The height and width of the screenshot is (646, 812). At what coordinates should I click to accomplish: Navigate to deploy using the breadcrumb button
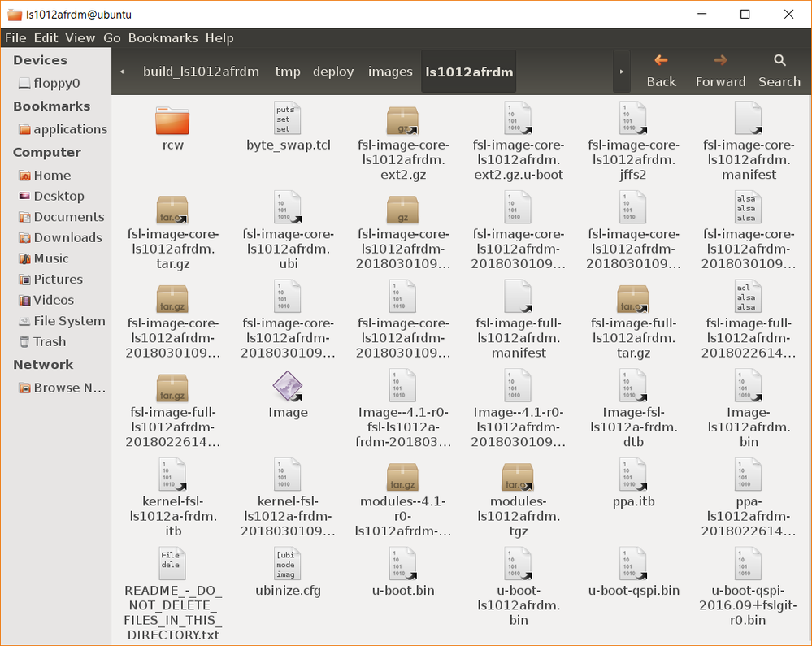click(x=333, y=71)
